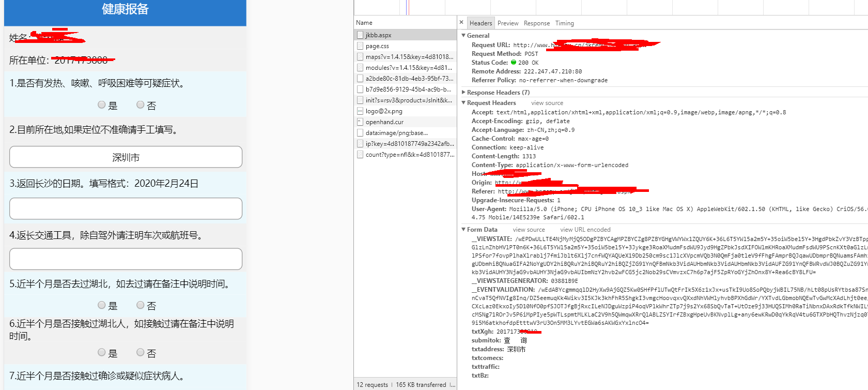This screenshot has width=868, height=390.
Task: Expand Response Headers (7) section
Action: (463, 93)
